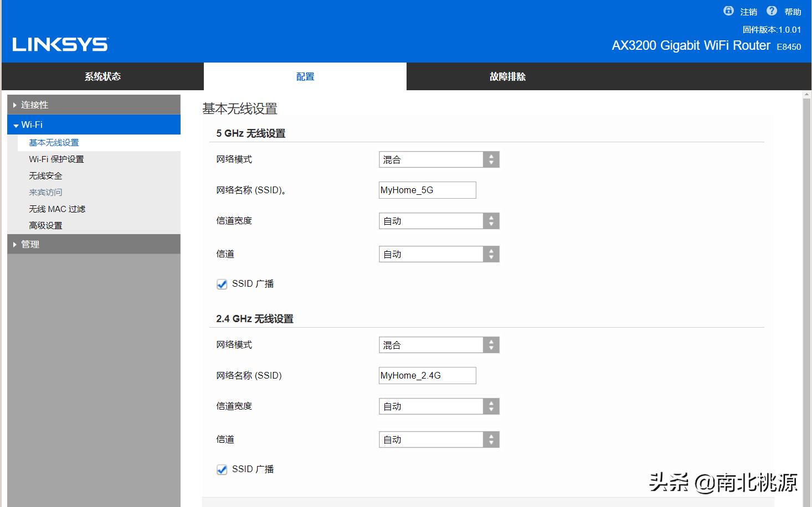Image resolution: width=812 pixels, height=507 pixels.
Task: Click the padlock logout icon
Action: click(x=727, y=11)
